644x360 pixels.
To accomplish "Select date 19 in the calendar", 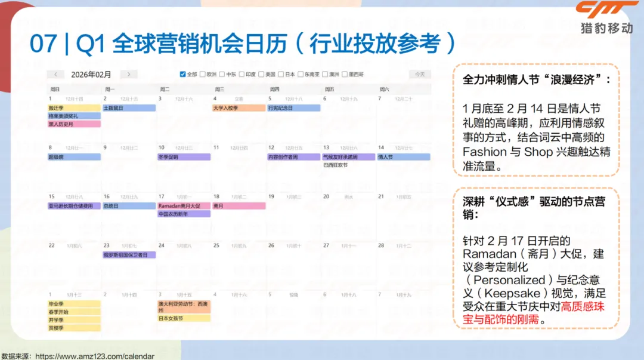I will pyautogui.click(x=271, y=196).
